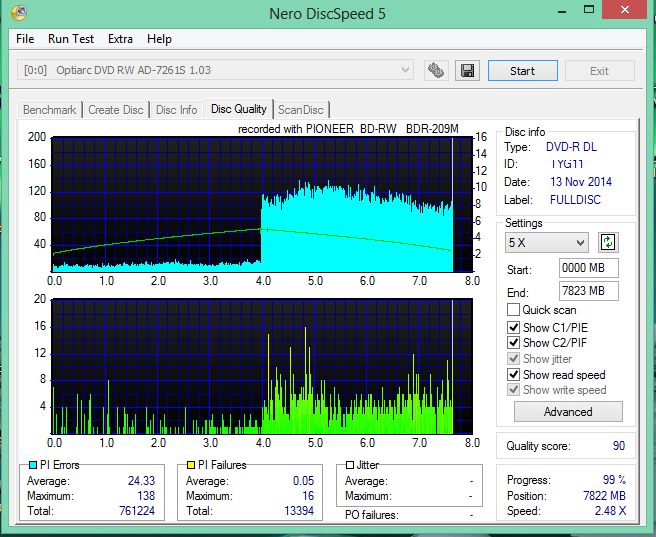
Task: Open the drive options wrench icon
Action: coord(436,70)
